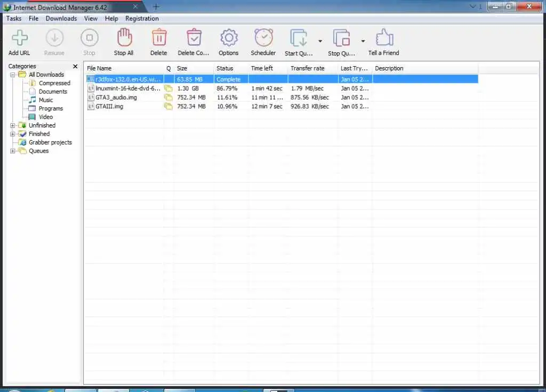Click the 63.85 MB size cell

tap(190, 79)
